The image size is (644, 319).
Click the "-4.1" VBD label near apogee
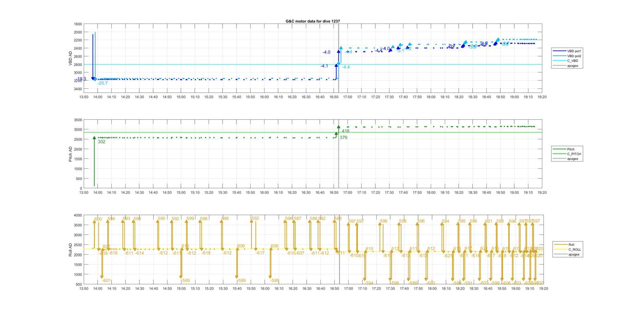[324, 66]
